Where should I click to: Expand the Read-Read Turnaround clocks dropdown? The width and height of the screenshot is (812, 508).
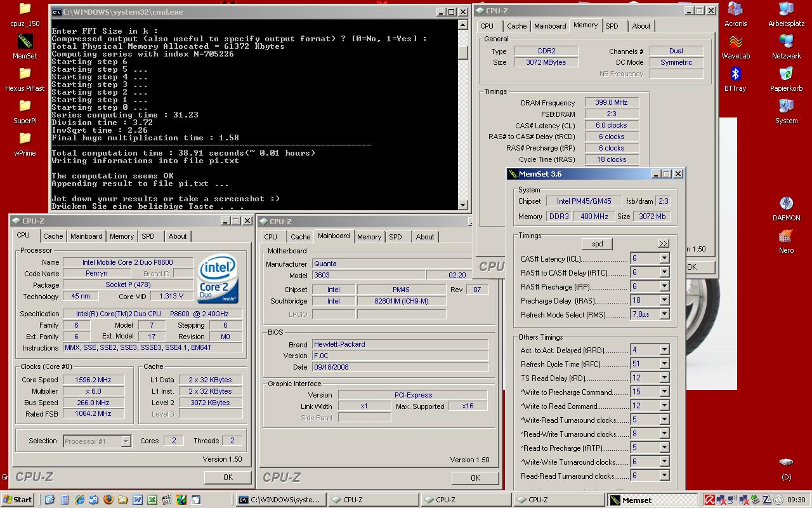pos(664,476)
